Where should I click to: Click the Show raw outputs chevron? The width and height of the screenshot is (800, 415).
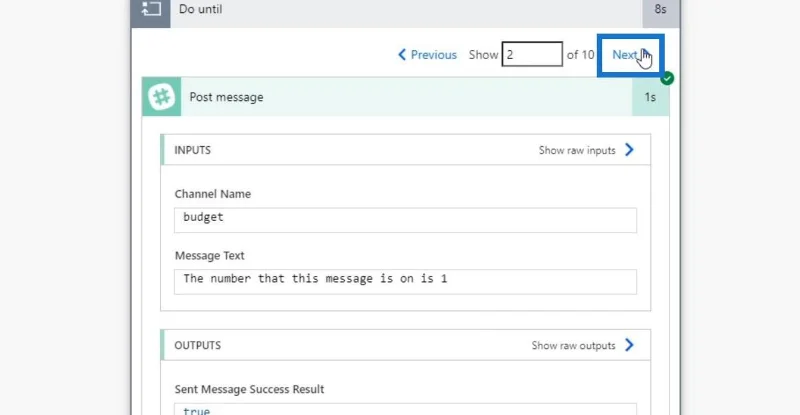630,345
